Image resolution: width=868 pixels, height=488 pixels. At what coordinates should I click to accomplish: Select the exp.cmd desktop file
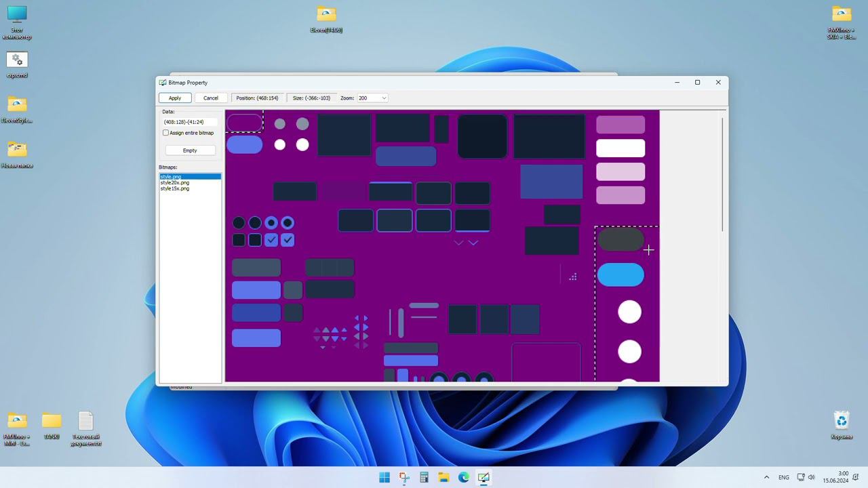[x=17, y=65]
